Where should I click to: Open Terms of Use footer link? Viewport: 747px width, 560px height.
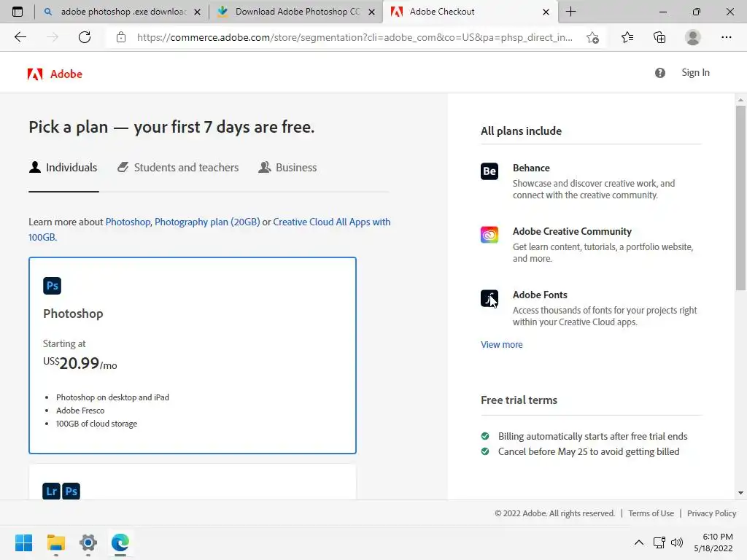pos(651,513)
